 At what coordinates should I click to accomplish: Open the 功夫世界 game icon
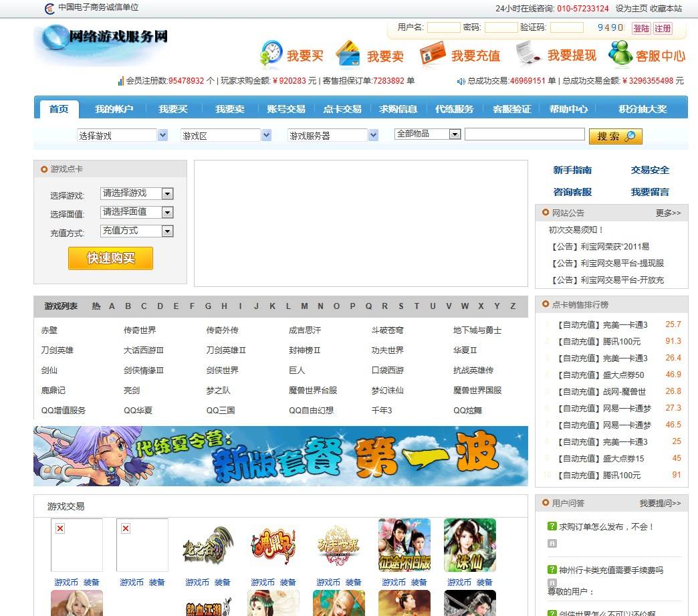click(x=338, y=545)
